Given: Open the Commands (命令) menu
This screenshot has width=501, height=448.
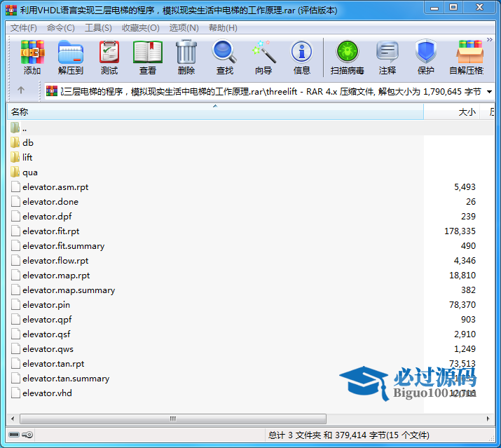Looking at the screenshot, I should click(x=61, y=28).
